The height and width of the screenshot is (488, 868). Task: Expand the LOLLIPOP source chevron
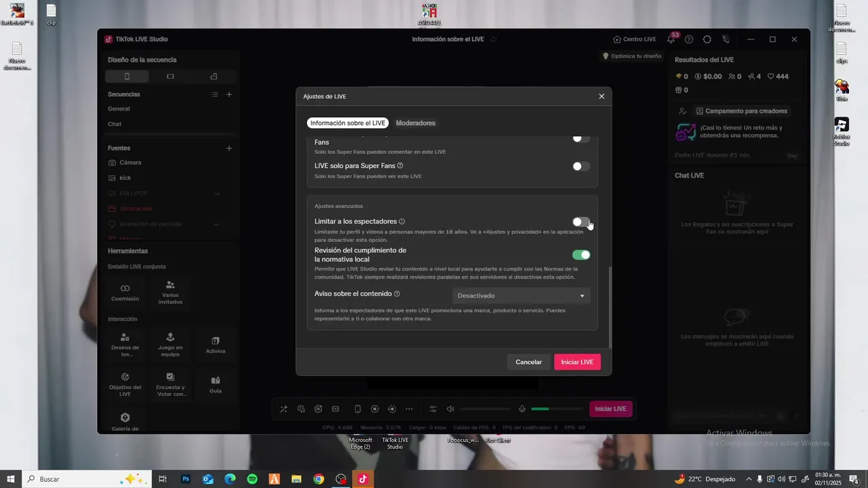click(217, 193)
